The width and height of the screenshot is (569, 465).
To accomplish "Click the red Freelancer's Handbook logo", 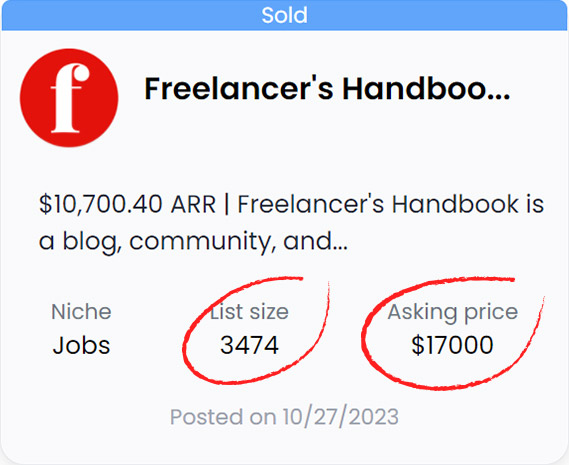I will [69, 98].
